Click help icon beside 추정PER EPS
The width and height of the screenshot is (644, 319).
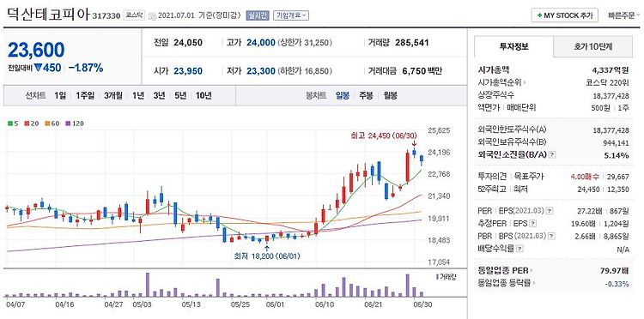click(532, 224)
